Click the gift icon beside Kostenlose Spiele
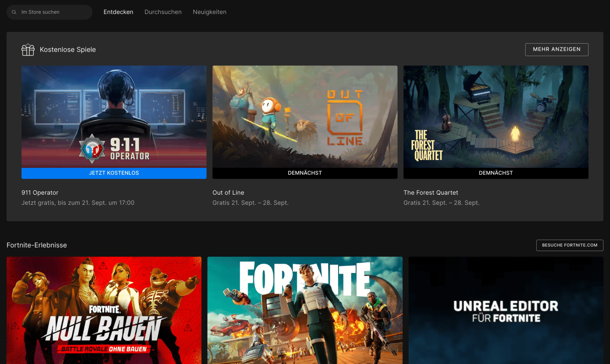Image resolution: width=610 pixels, height=364 pixels. (x=28, y=50)
